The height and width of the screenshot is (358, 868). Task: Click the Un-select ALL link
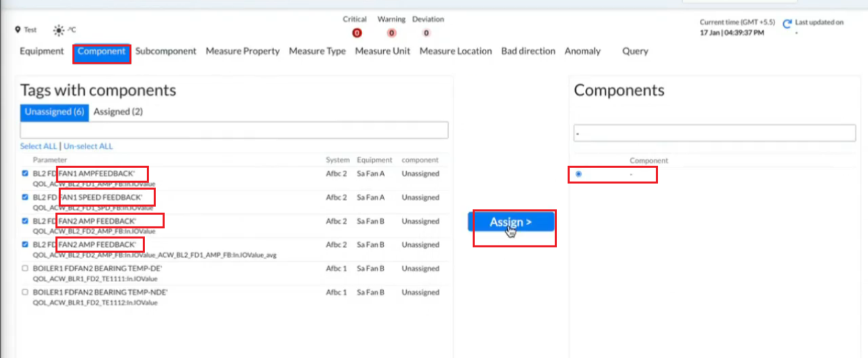tap(88, 146)
